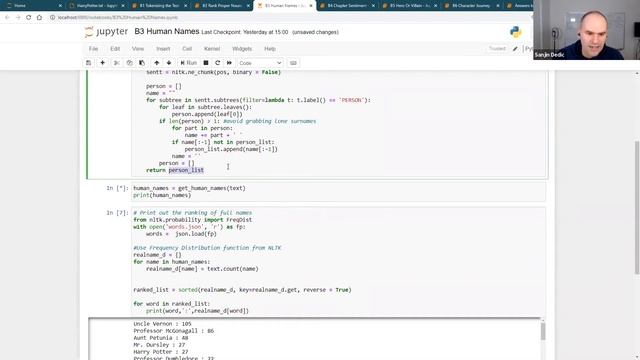Open the Help menu

270,49
